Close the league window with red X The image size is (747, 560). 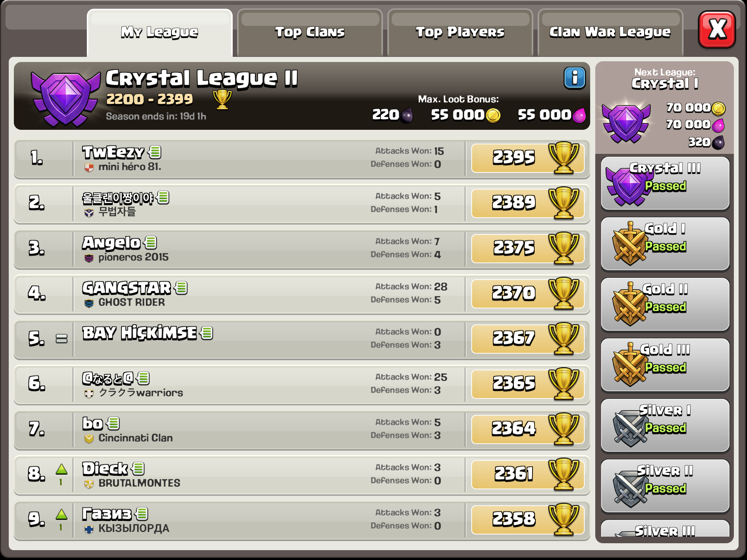pos(717,30)
